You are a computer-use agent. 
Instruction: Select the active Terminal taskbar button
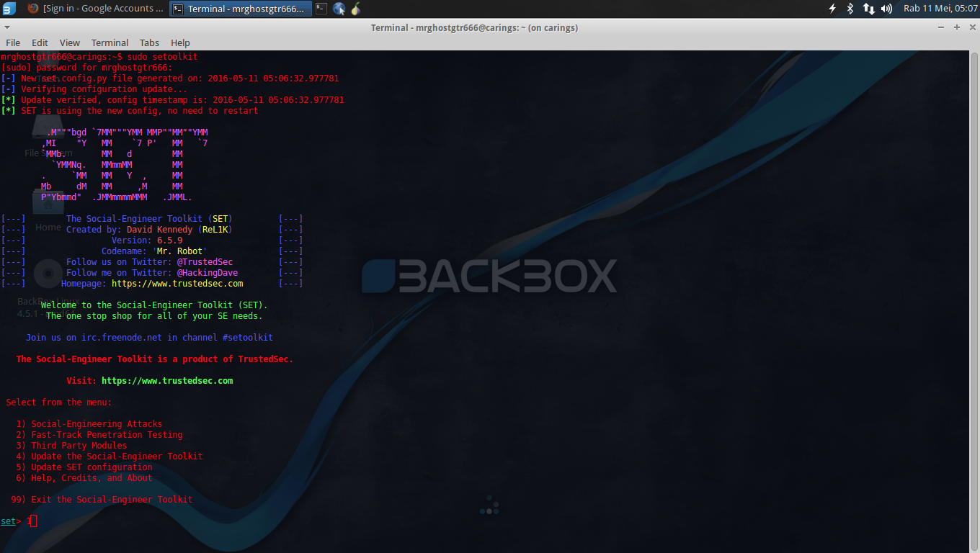point(241,9)
